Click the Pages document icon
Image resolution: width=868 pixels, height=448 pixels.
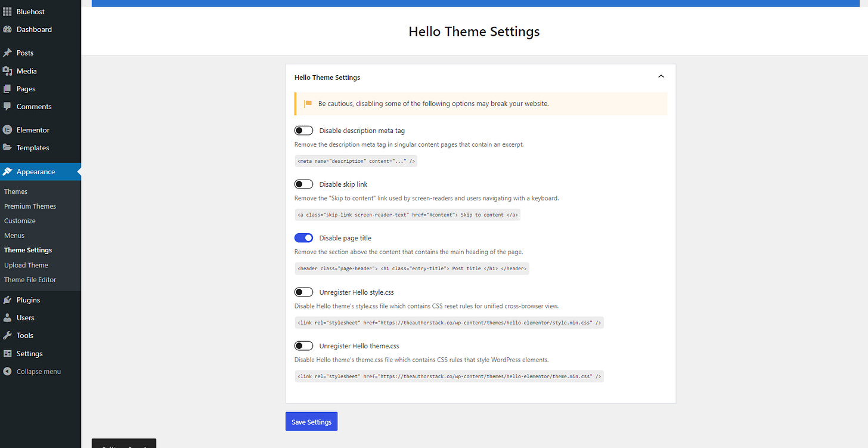pyautogui.click(x=7, y=89)
